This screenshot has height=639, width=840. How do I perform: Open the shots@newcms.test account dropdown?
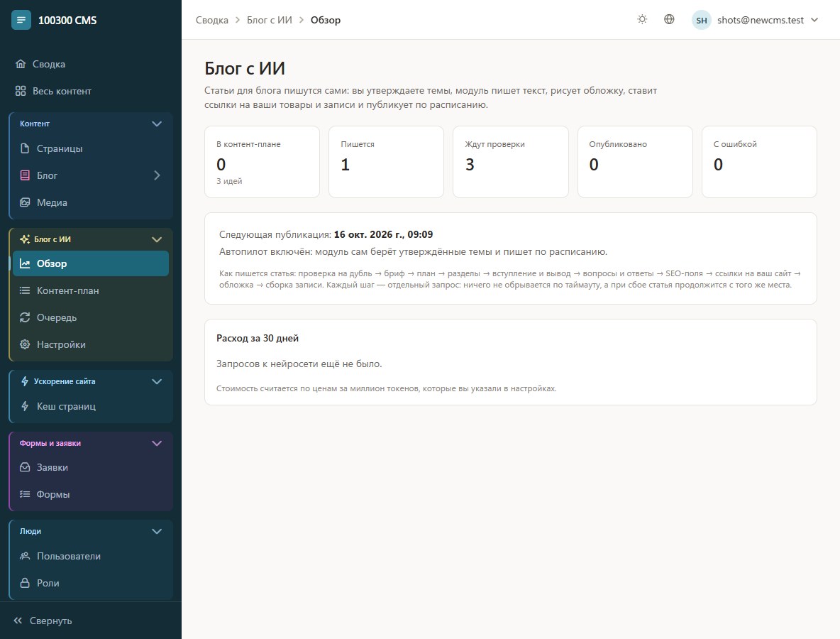756,21
